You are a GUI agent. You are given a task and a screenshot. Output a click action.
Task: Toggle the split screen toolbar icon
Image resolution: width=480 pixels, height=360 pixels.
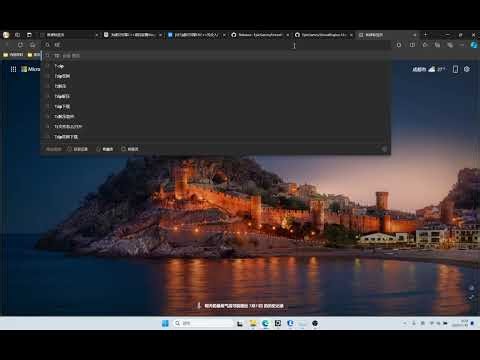412,45
